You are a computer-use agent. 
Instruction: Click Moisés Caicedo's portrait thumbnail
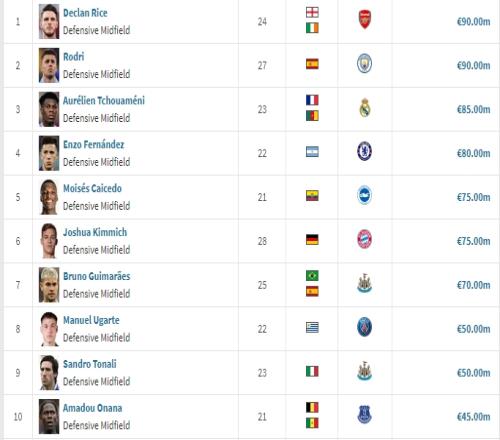[x=49, y=197]
